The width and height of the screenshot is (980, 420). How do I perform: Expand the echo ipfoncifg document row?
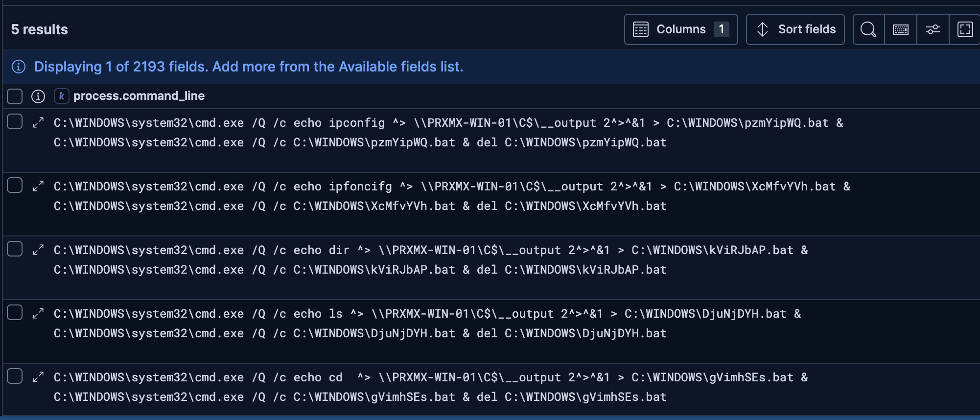coord(38,186)
